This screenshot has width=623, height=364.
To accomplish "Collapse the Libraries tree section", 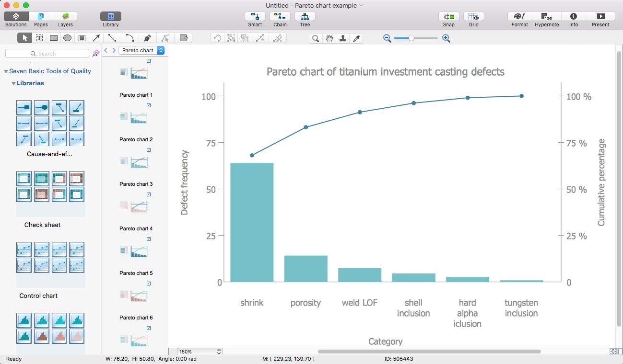I will (x=13, y=83).
